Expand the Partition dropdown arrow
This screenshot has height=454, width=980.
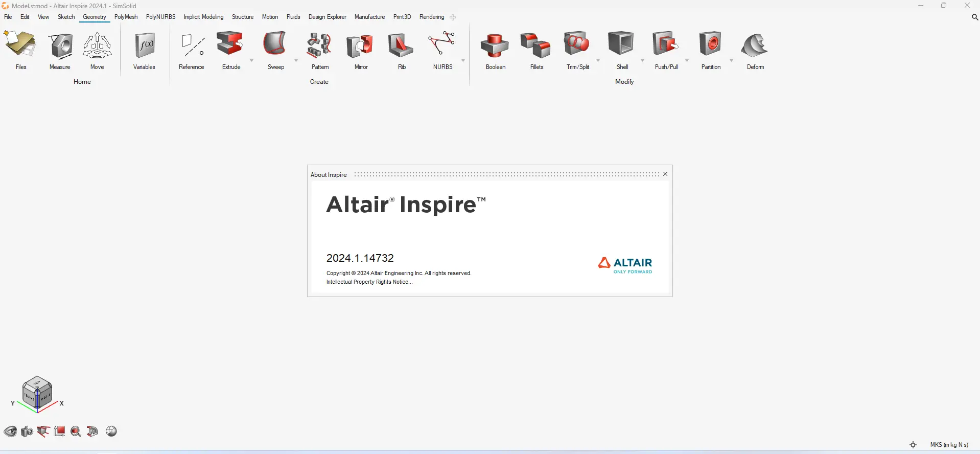(x=731, y=61)
